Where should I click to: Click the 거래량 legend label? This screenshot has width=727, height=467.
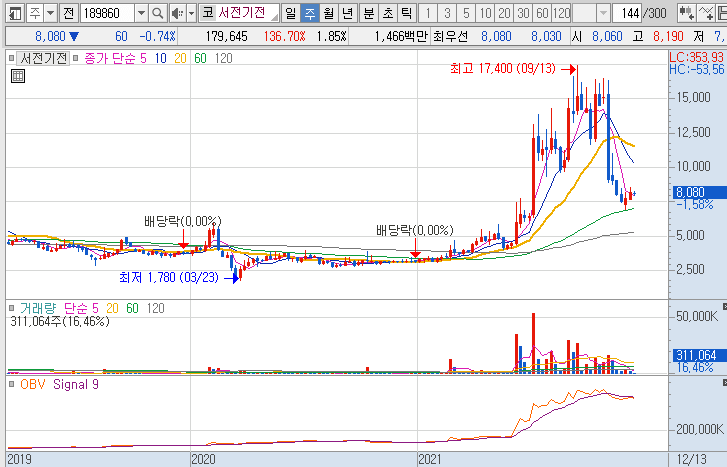tap(38, 308)
